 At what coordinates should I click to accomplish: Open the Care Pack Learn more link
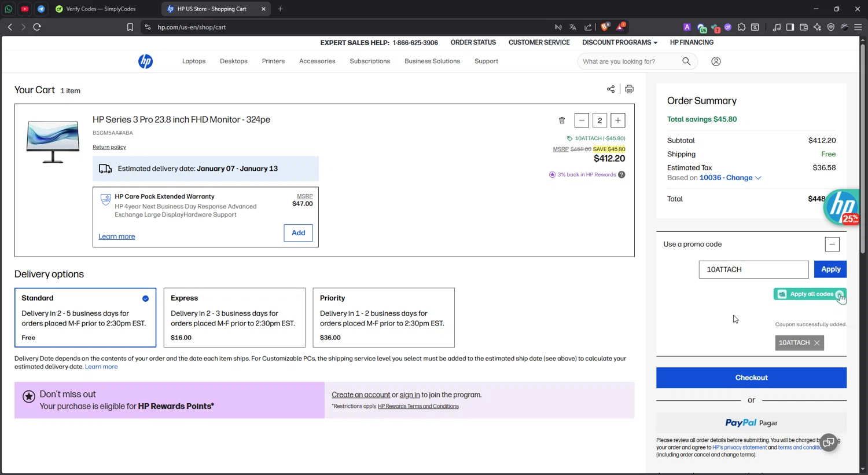[117, 236]
